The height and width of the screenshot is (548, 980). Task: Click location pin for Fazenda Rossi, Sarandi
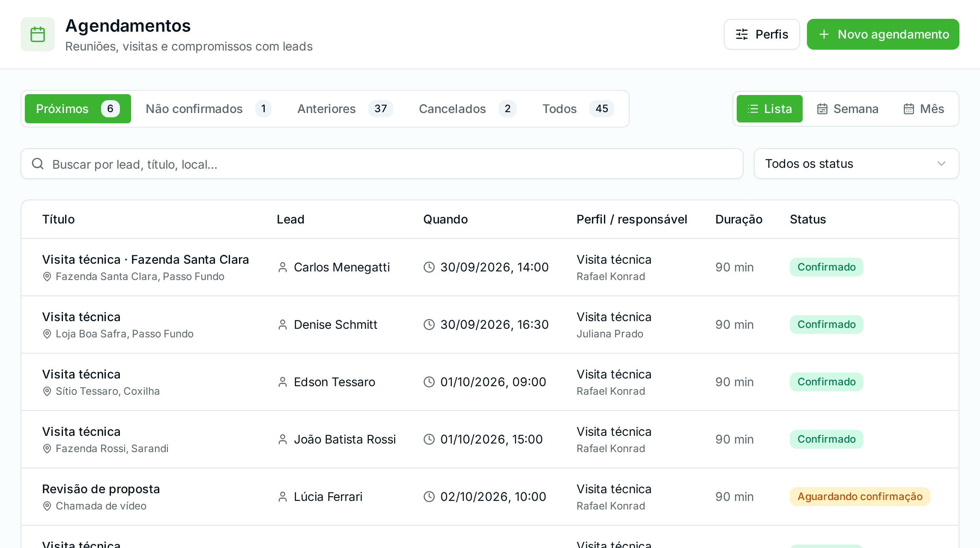(x=47, y=449)
